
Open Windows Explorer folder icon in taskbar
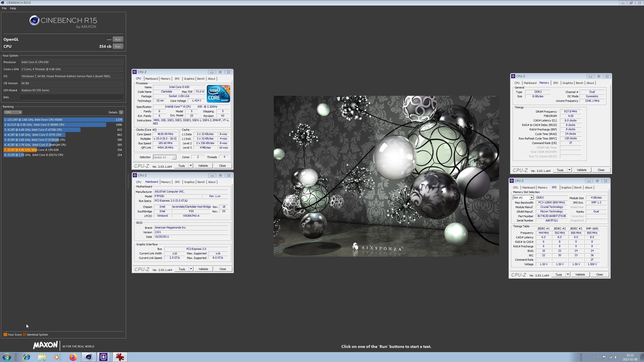pyautogui.click(x=42, y=357)
